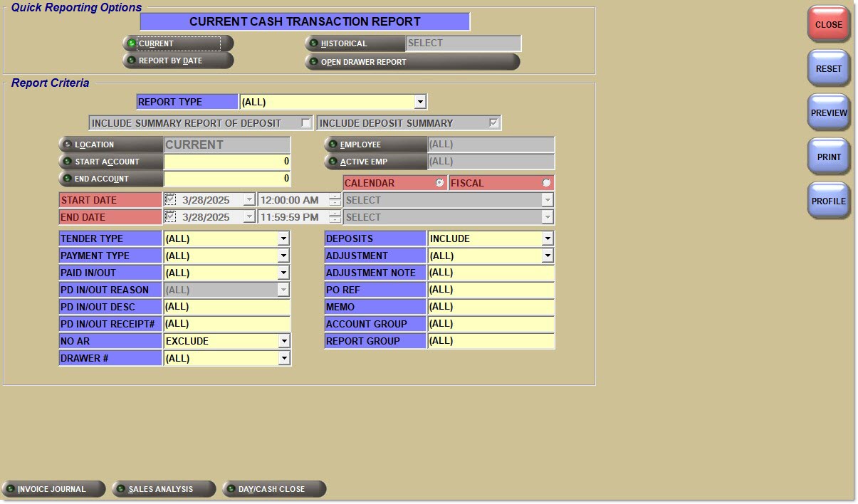The image size is (858, 504).
Task: Increment the END DATE time spinner
Action: pyautogui.click(x=334, y=214)
